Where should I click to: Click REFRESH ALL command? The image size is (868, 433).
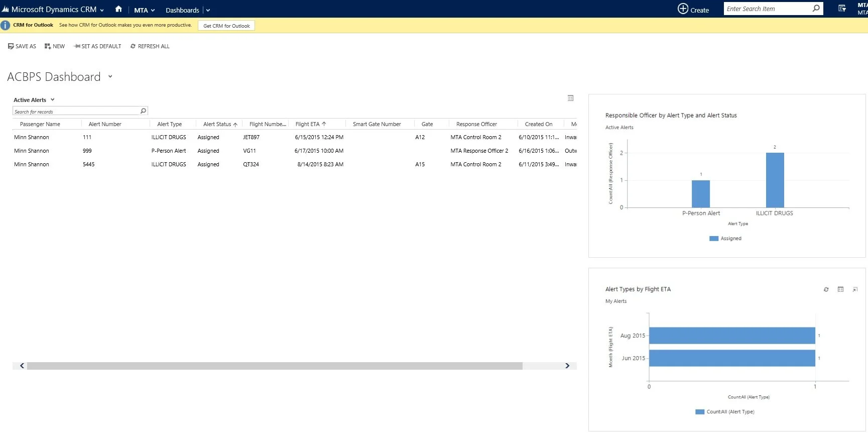tap(150, 46)
